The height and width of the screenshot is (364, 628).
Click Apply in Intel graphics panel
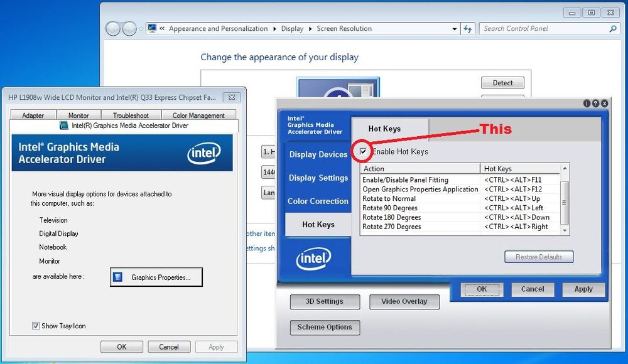pos(583,289)
